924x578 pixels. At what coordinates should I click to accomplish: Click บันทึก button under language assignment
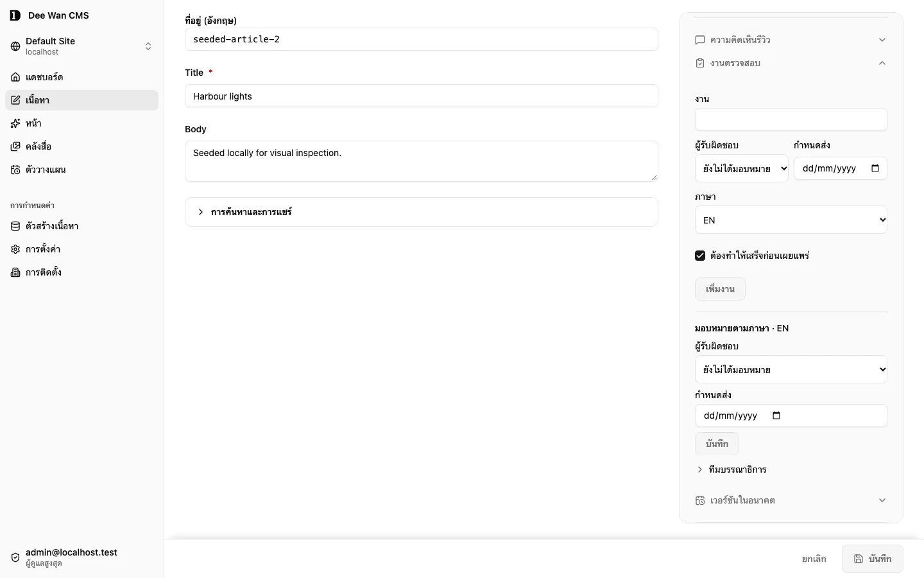click(717, 444)
